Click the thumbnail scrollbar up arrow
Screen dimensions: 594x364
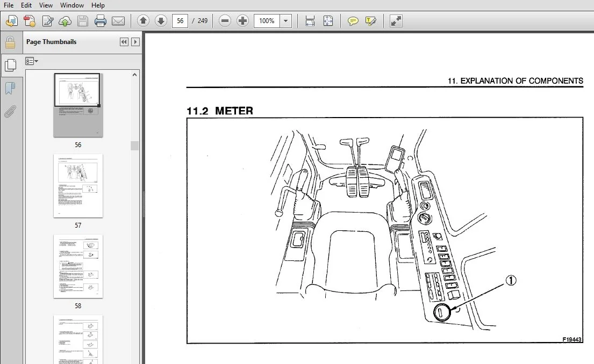134,75
